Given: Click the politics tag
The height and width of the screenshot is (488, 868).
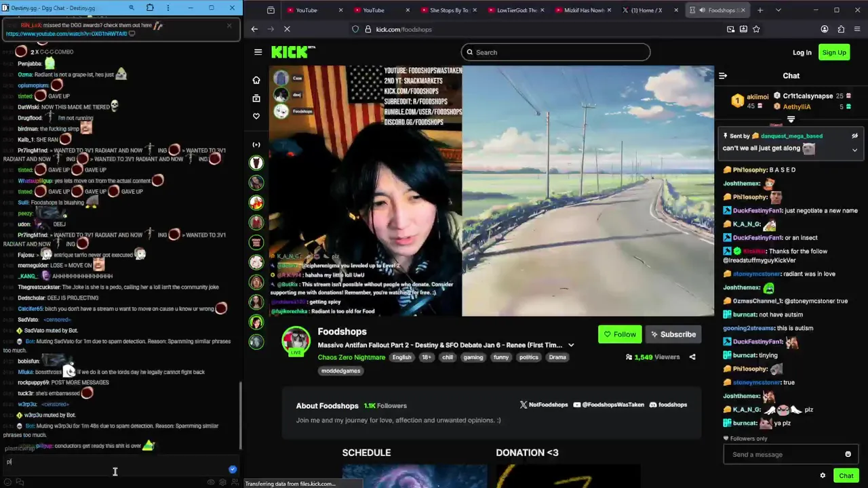Looking at the screenshot, I should 528,357.
